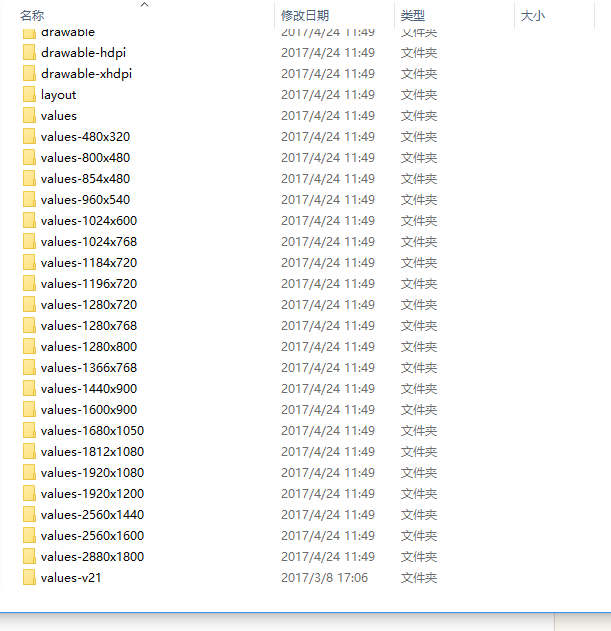
Task: Select the values-480x320 folder name
Action: pos(85,136)
